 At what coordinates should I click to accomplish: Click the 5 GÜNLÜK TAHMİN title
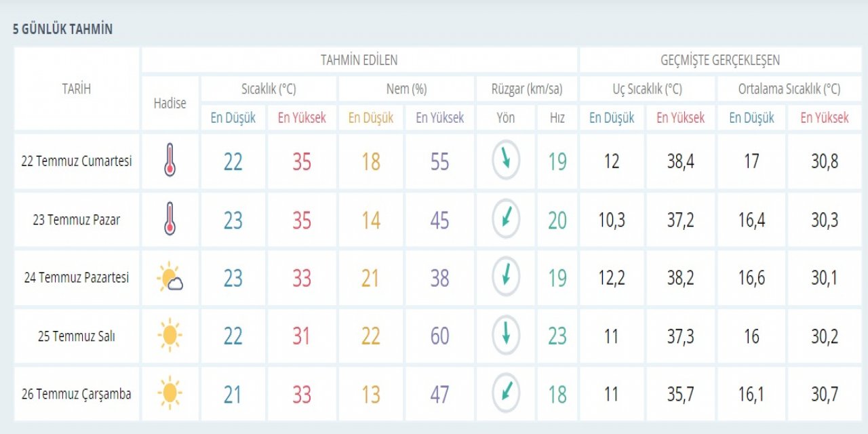tap(62, 29)
